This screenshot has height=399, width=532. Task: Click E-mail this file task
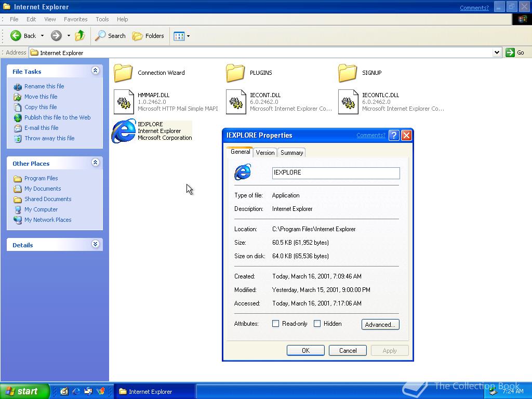(x=42, y=128)
